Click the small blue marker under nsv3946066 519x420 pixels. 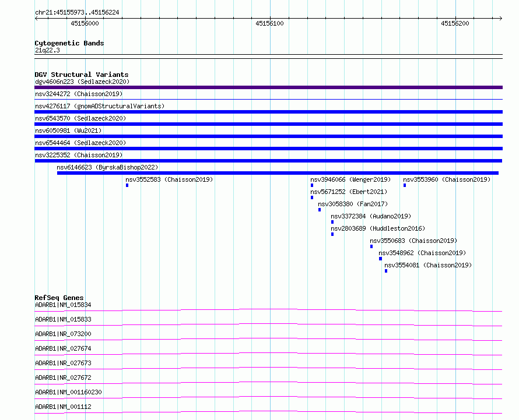point(312,185)
